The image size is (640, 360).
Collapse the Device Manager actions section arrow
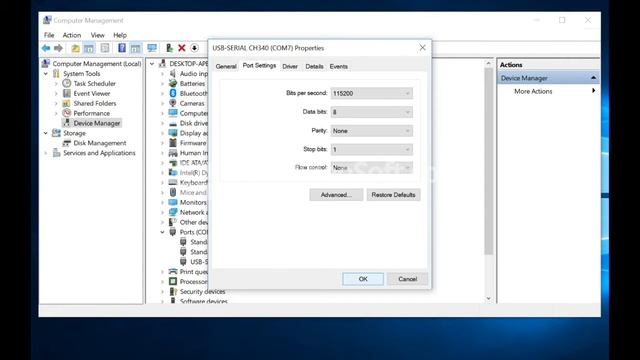pos(593,78)
